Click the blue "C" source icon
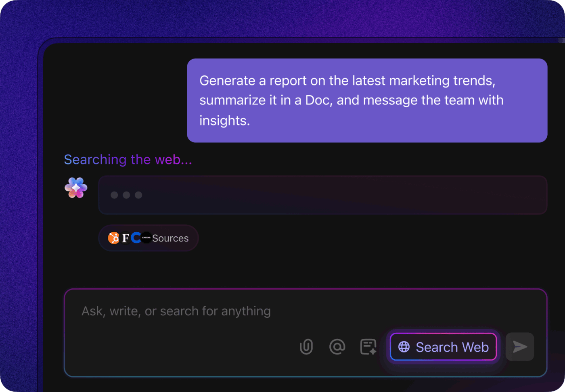 tap(136, 238)
